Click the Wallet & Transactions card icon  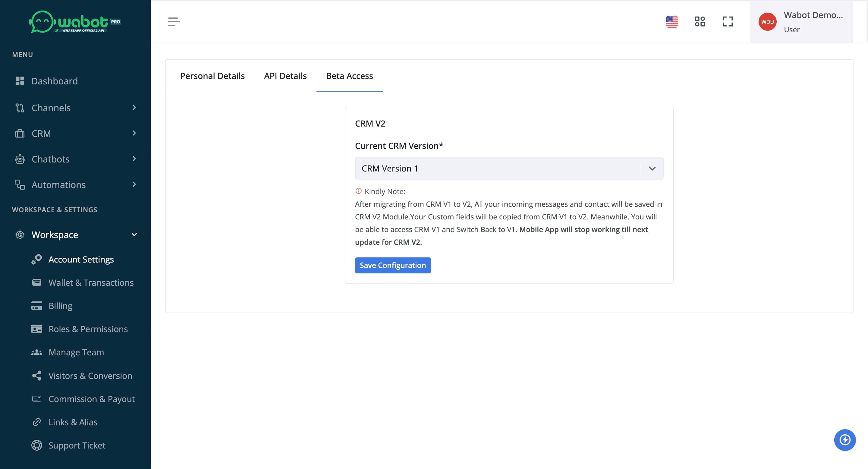pyautogui.click(x=37, y=282)
